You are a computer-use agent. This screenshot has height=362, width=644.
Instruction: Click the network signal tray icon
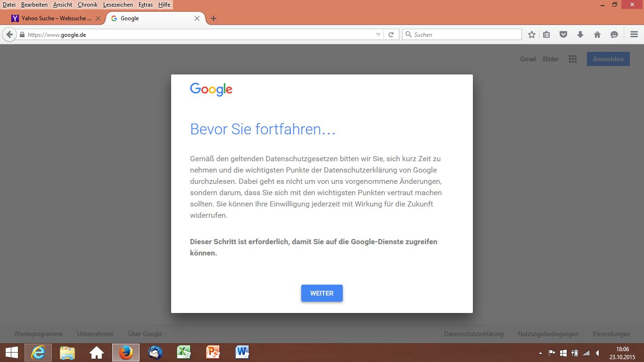[586, 353]
